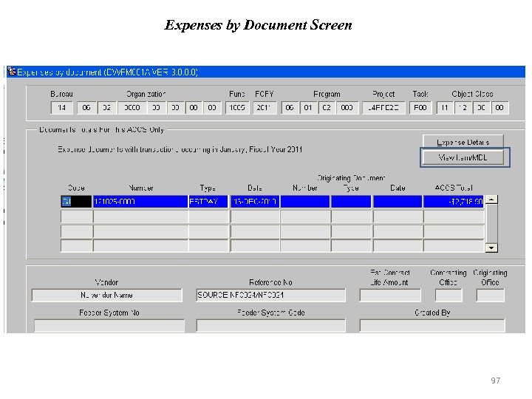Click the View Item/MDL button
Screen dimensions: 532x399
pyautogui.click(x=463, y=157)
